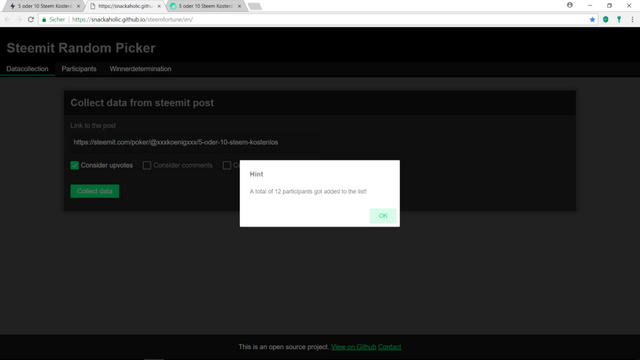Switch to the Participants tab
This screenshot has width=640, height=360.
point(79,69)
